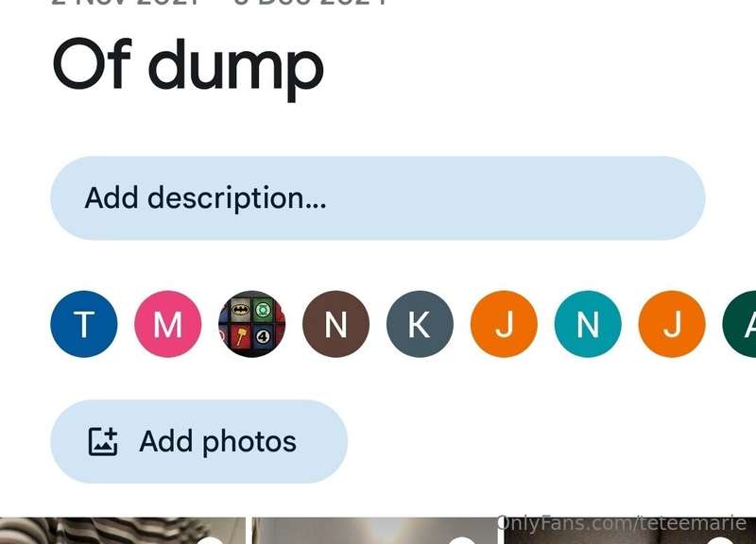Edit the album title Of dump

188,66
